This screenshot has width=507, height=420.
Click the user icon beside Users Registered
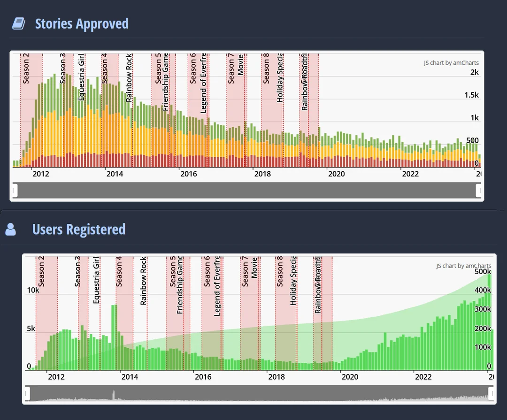click(x=11, y=229)
